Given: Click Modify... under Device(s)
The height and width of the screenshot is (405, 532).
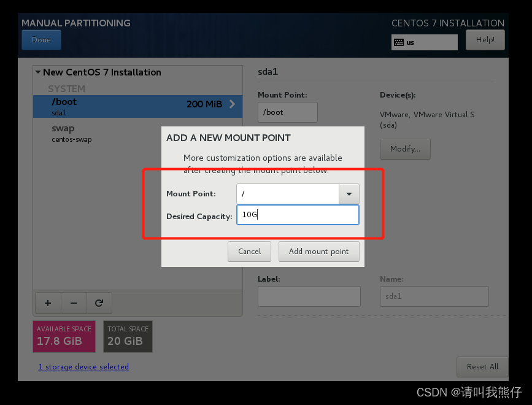Looking at the screenshot, I should (x=405, y=148).
